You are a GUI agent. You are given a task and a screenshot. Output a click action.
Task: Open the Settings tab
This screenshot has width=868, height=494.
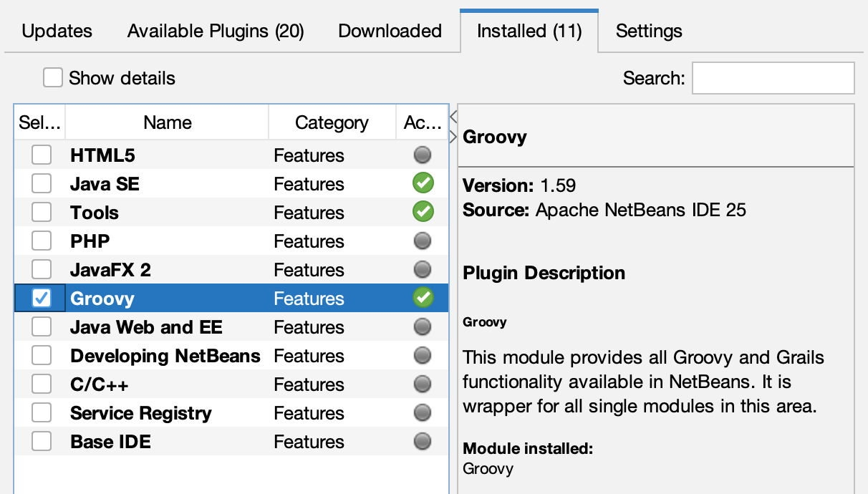click(x=649, y=32)
